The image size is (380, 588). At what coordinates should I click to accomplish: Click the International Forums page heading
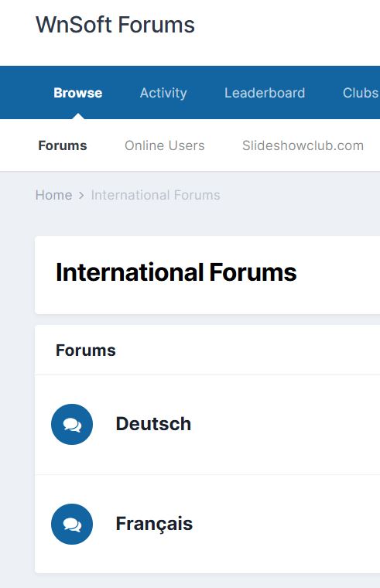coord(176,272)
